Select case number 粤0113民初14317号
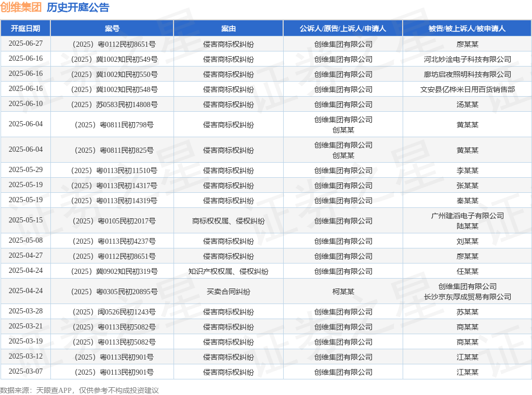 (x=114, y=186)
